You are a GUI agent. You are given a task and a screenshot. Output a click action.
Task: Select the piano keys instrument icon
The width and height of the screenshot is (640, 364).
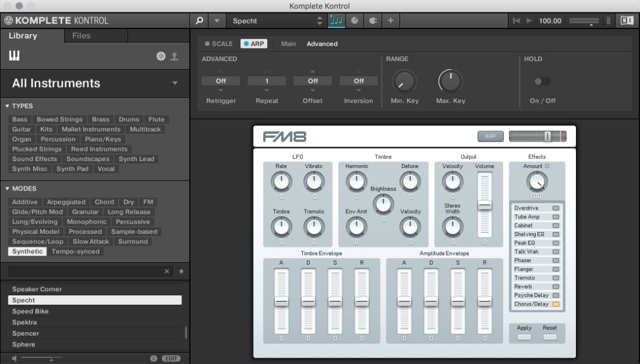pos(14,56)
